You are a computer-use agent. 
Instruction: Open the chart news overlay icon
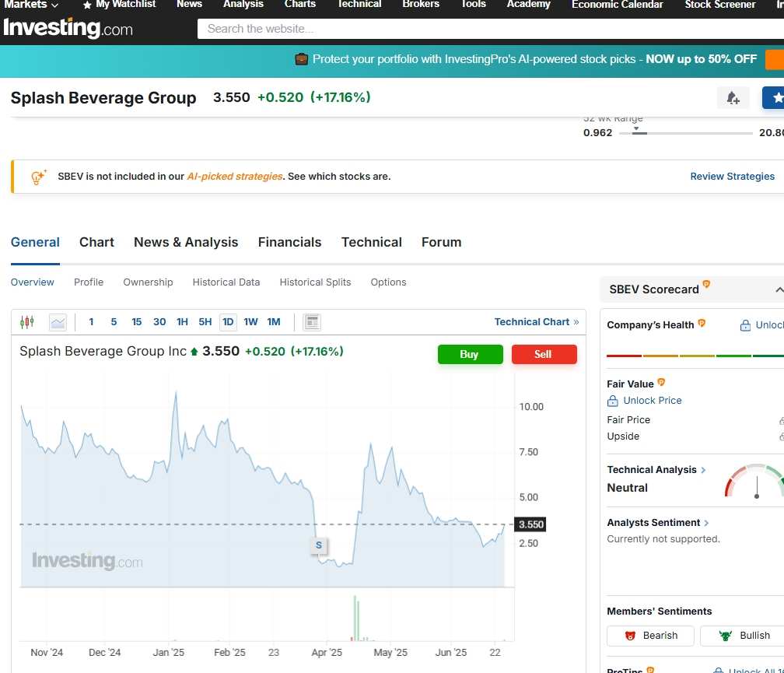pos(312,322)
